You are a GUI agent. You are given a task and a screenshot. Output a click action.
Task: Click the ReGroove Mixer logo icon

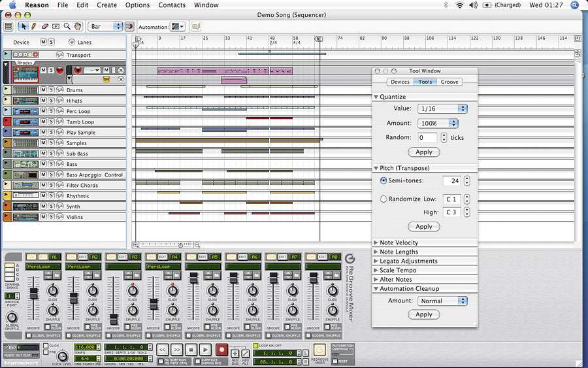350,258
